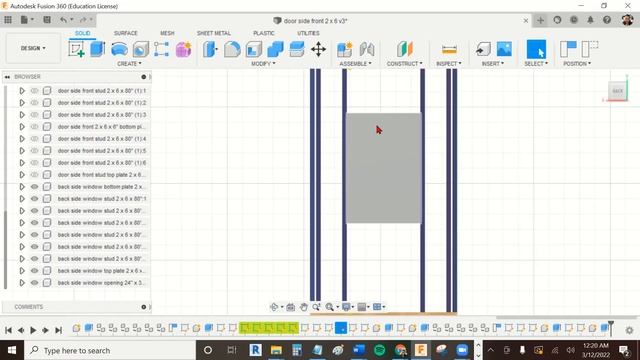The width and height of the screenshot is (640, 360).
Task: Play the design timeline
Action: coord(33,330)
